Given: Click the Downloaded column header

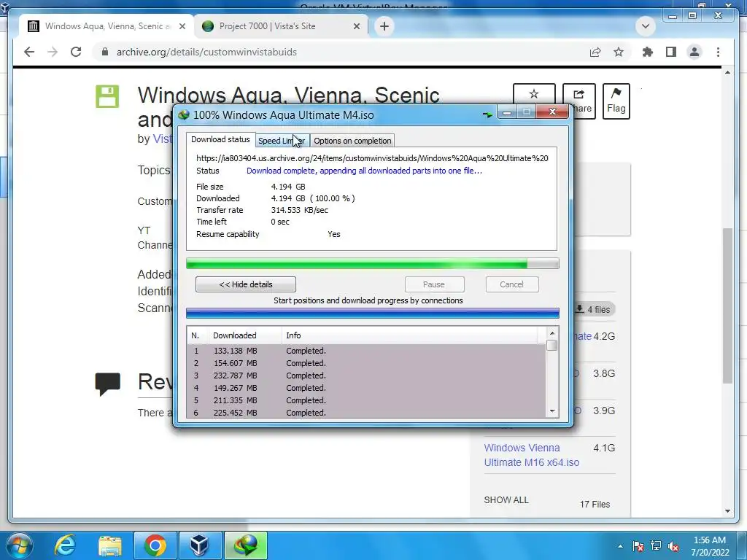Looking at the screenshot, I should tap(245, 335).
